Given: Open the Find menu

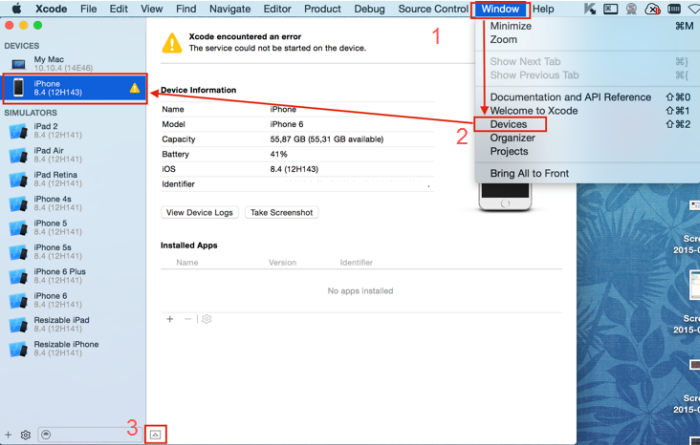Looking at the screenshot, I should (x=186, y=9).
